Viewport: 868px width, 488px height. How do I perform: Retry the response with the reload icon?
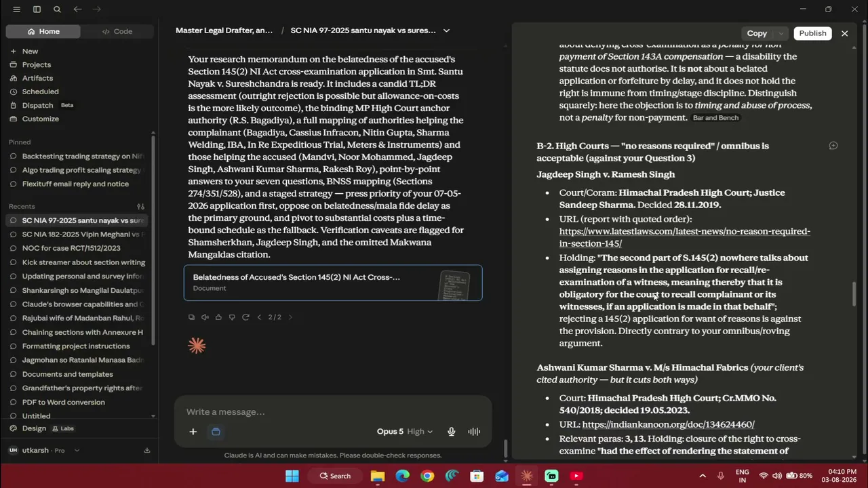pos(245,317)
